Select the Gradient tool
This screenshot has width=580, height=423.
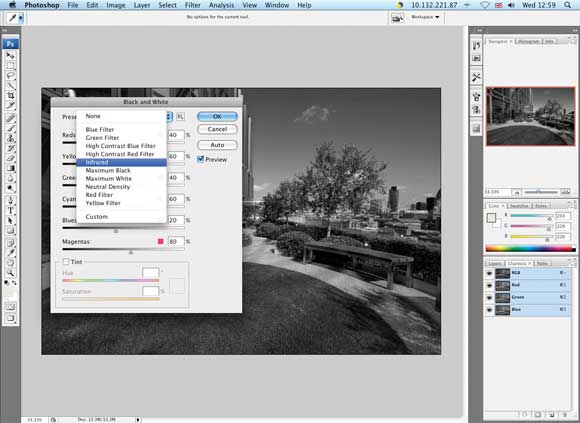[10, 168]
